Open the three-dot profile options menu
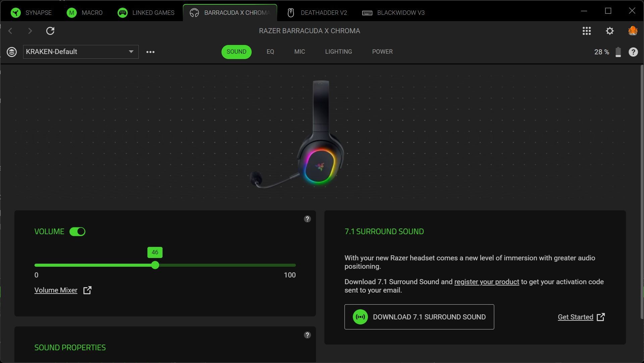 tap(150, 52)
